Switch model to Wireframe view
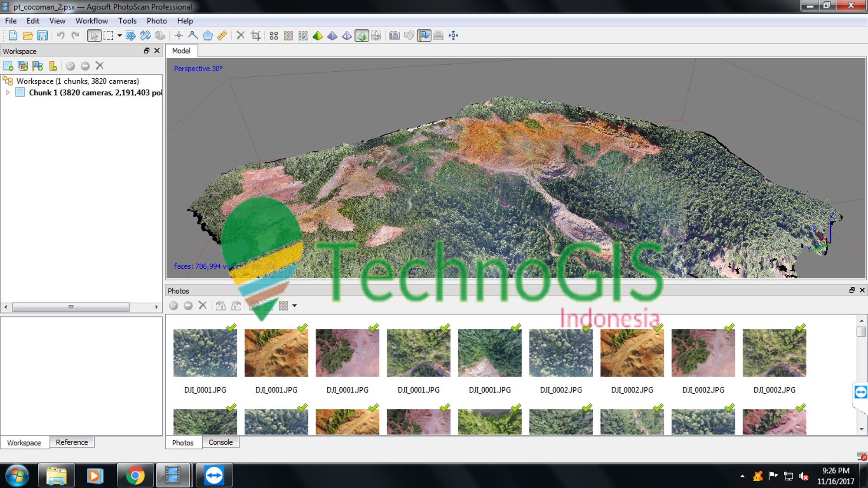 [347, 36]
